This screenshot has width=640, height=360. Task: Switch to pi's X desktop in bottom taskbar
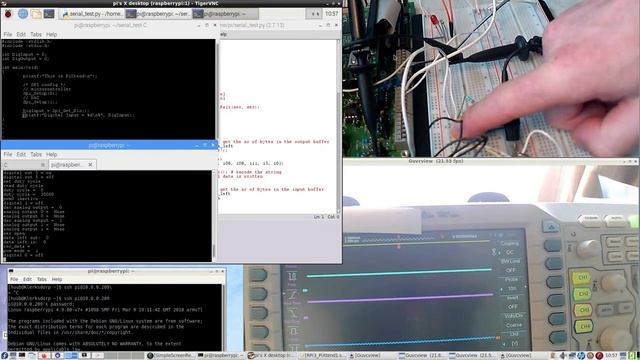(270, 356)
